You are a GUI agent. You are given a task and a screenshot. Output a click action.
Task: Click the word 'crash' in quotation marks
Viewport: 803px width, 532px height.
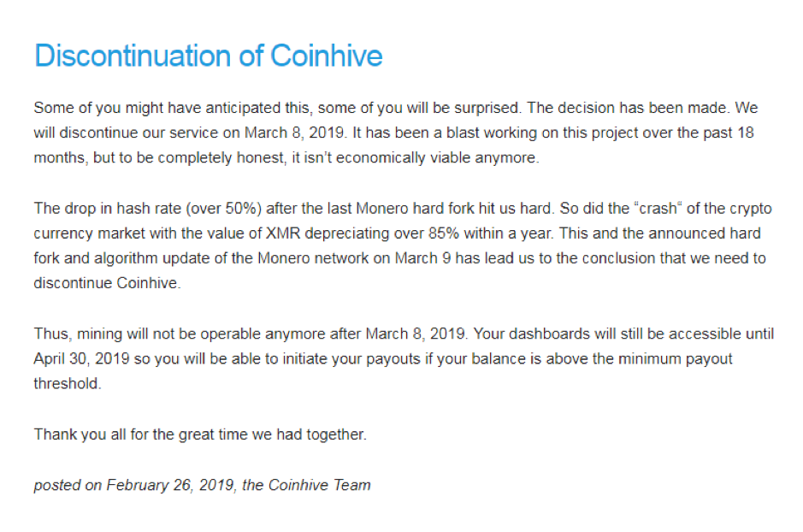(658, 209)
